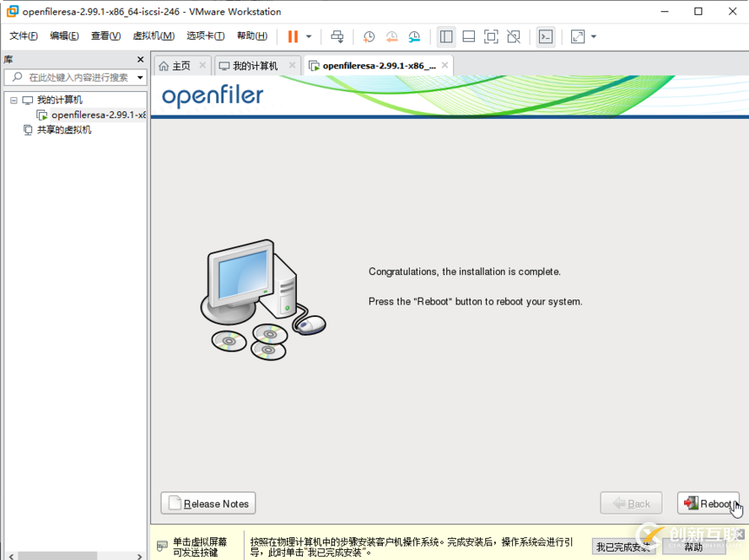Toggle the library sidebar view icon
Image resolution: width=749 pixels, height=560 pixels.
(446, 36)
